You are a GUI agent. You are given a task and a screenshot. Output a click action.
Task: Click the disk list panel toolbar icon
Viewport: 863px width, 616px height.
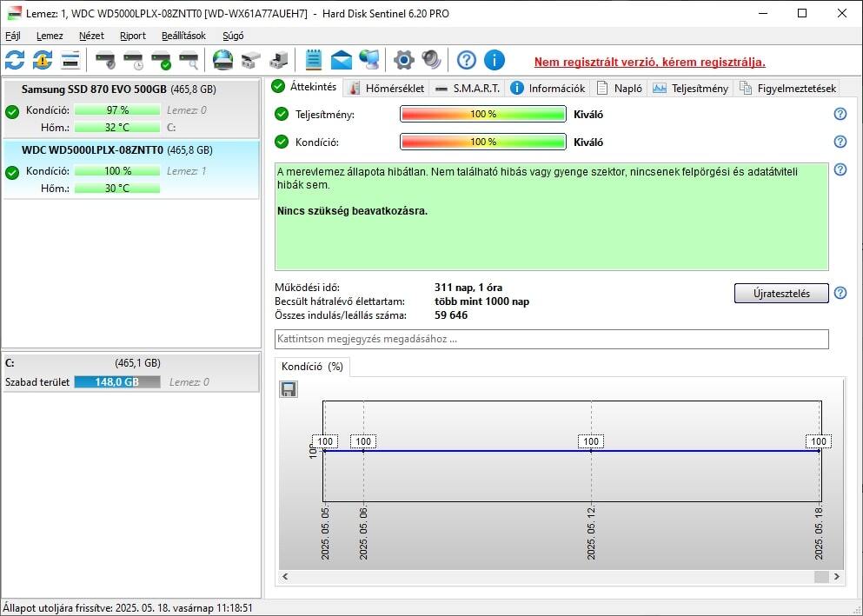tap(70, 60)
